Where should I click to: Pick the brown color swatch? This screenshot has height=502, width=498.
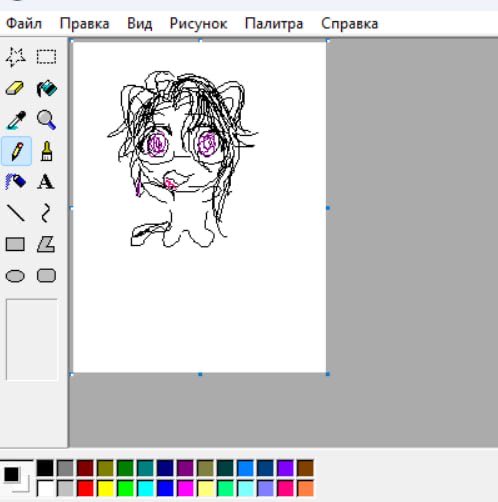pyautogui.click(x=305, y=468)
